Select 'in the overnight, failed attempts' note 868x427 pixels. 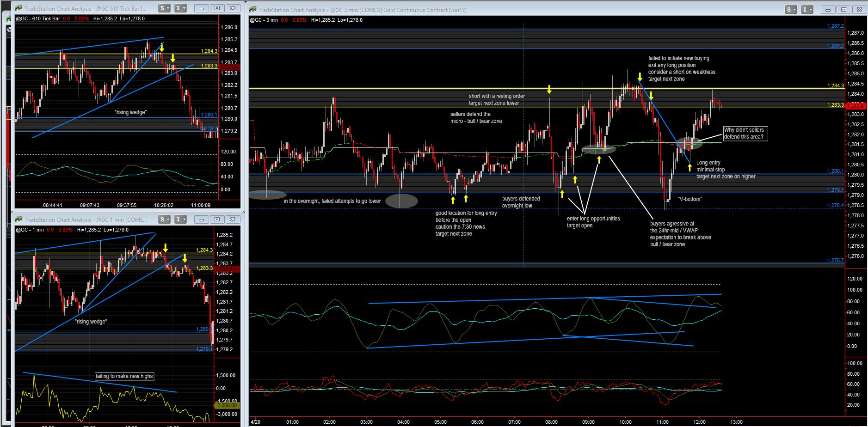pos(332,201)
